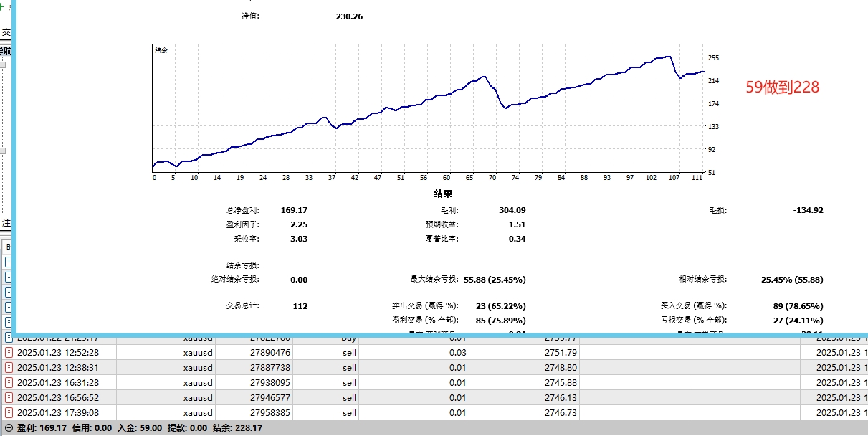Click ticket number 27958385
Screen dimensions: 868x436
pyautogui.click(x=270, y=412)
